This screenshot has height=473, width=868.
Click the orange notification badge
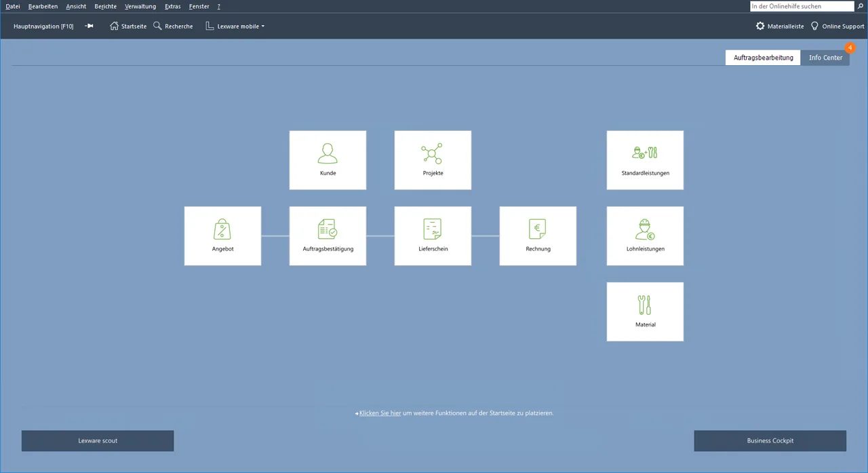tap(850, 48)
